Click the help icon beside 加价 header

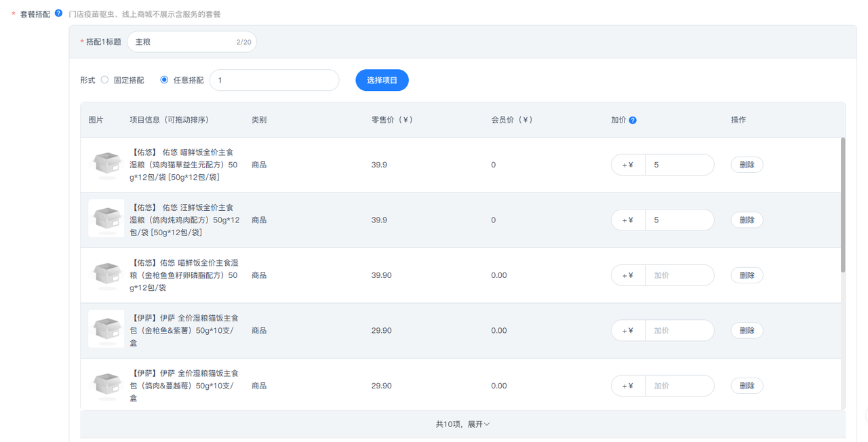click(x=633, y=120)
